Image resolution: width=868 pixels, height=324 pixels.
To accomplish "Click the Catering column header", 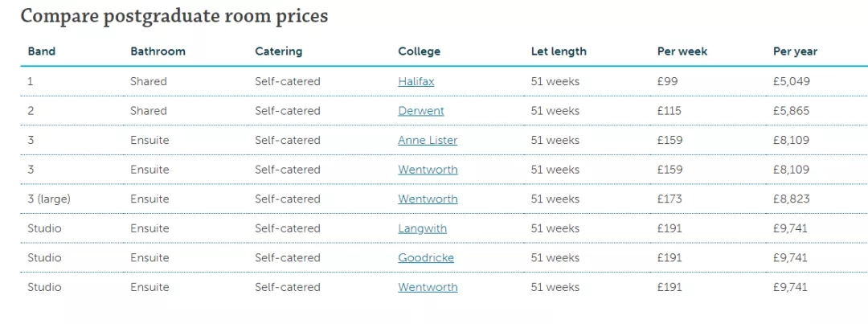I will 278,51.
